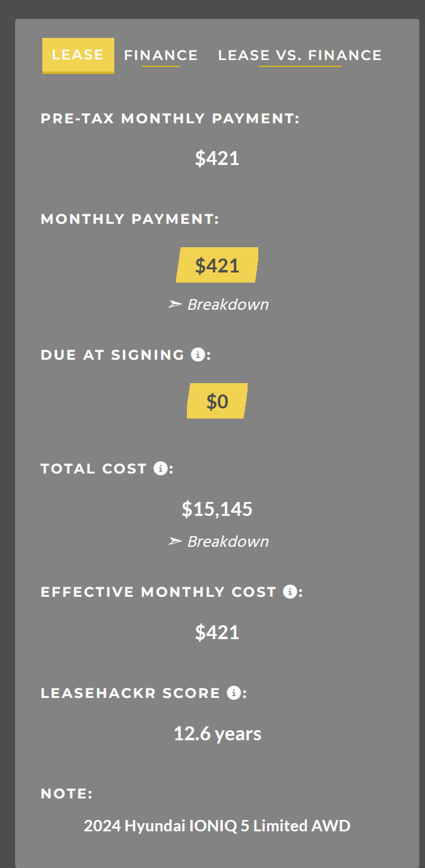Switch to the Lease tab
Screen dimensions: 425x868
[78, 55]
